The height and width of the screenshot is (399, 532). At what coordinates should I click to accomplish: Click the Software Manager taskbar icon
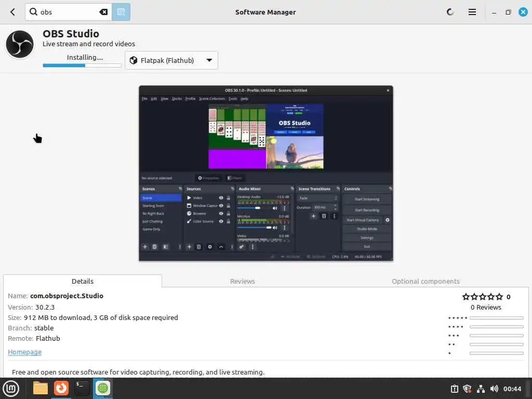pos(103,389)
